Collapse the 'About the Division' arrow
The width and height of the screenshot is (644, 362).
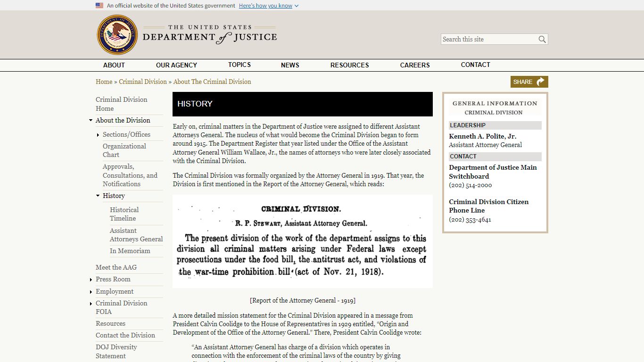click(91, 121)
